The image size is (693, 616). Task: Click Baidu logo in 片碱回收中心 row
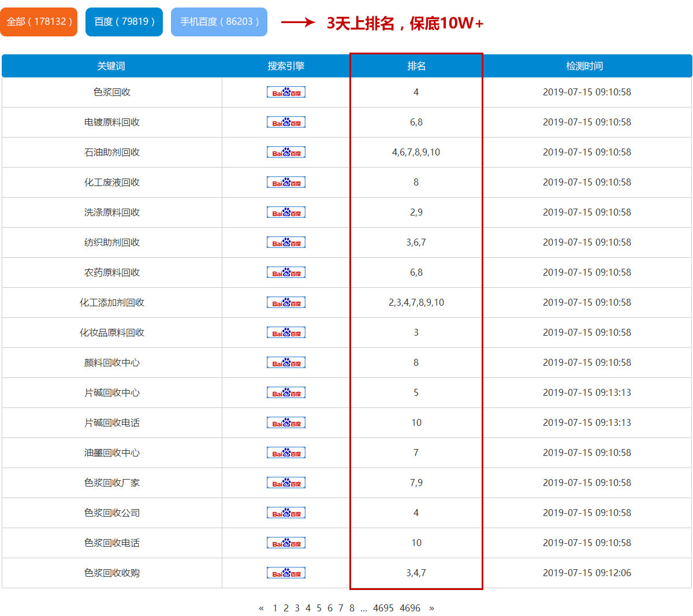click(286, 392)
